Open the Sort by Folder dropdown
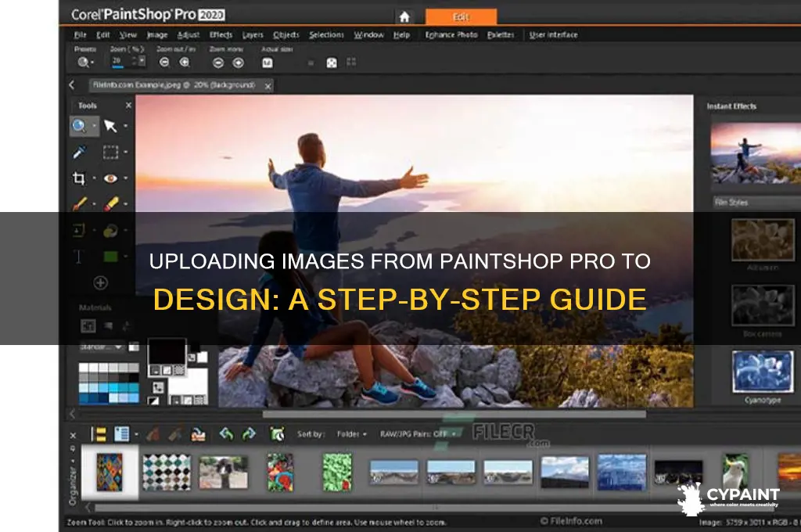This screenshot has height=532, width=801. [351, 434]
